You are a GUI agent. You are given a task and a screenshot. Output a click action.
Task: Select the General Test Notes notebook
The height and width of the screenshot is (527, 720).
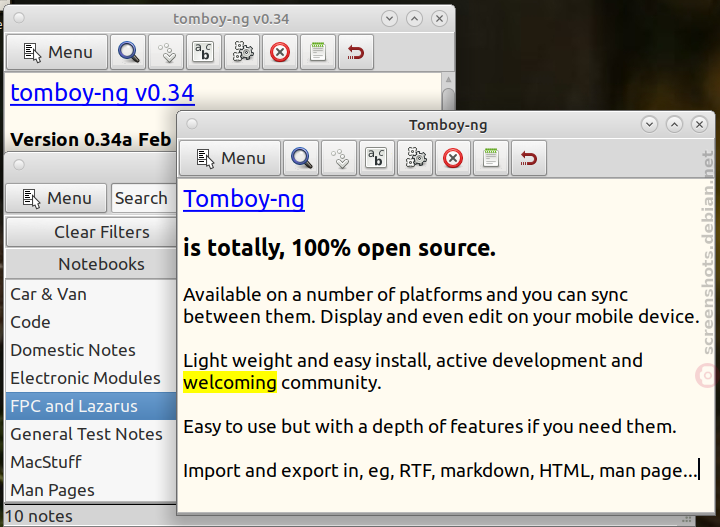[91, 434]
